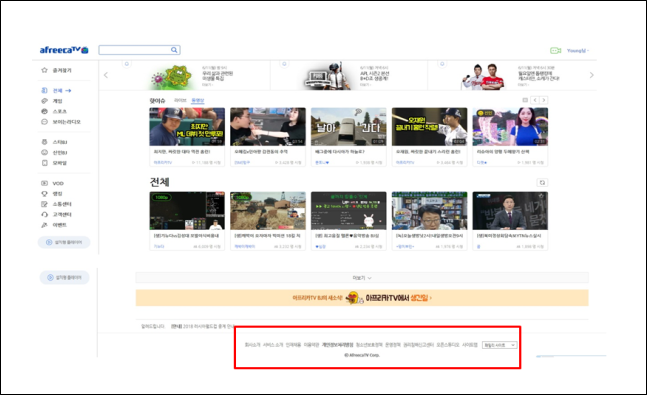Open 스타BJ section in sidebar
Screen dimensions: 647x395
54,142
